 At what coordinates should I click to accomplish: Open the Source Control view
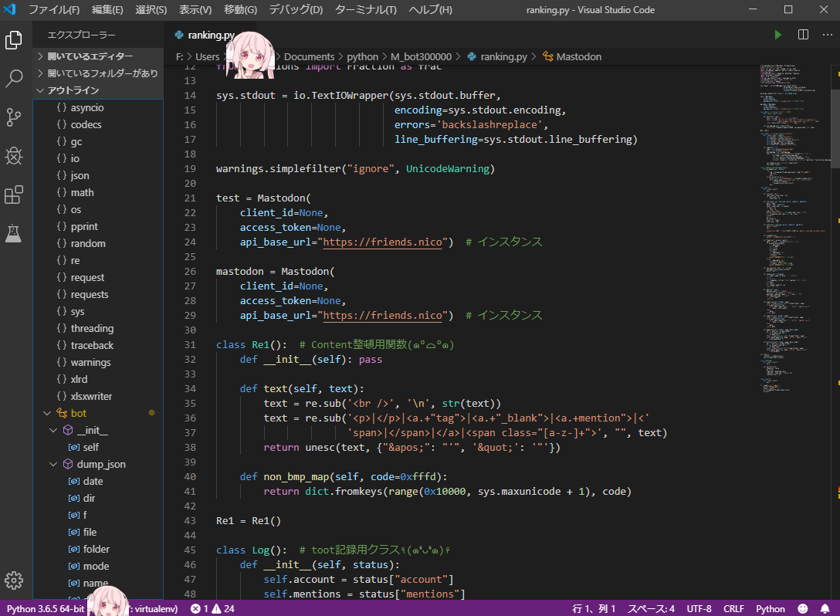click(x=14, y=117)
